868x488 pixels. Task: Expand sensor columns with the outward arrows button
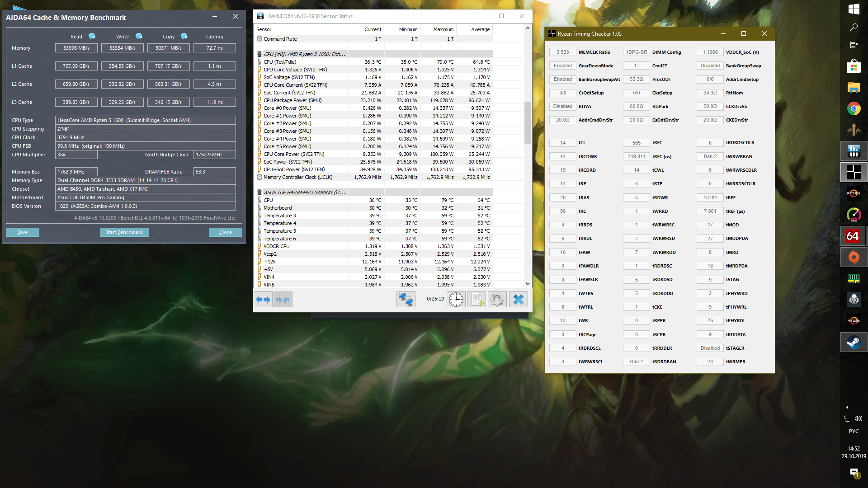click(263, 300)
